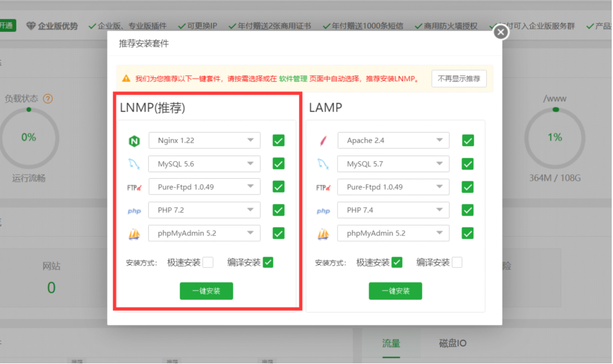
Task: Uncheck LNMP phpMyAdmin 5.2 checkbox
Action: pos(278,233)
